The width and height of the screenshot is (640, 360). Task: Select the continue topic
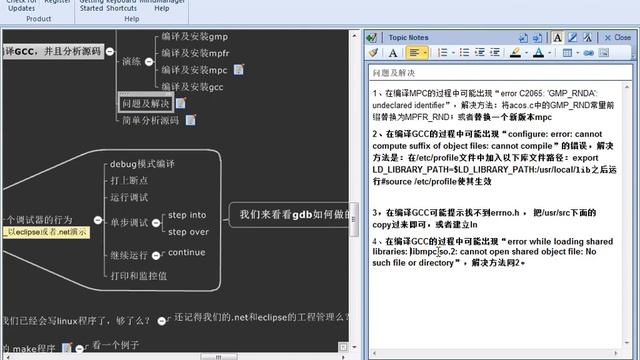[187, 252]
